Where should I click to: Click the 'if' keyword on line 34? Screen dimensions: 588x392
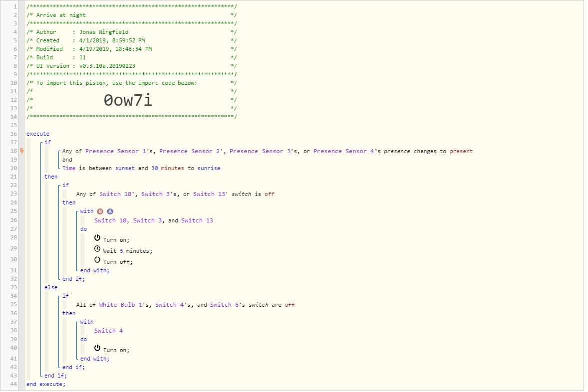coord(65,296)
